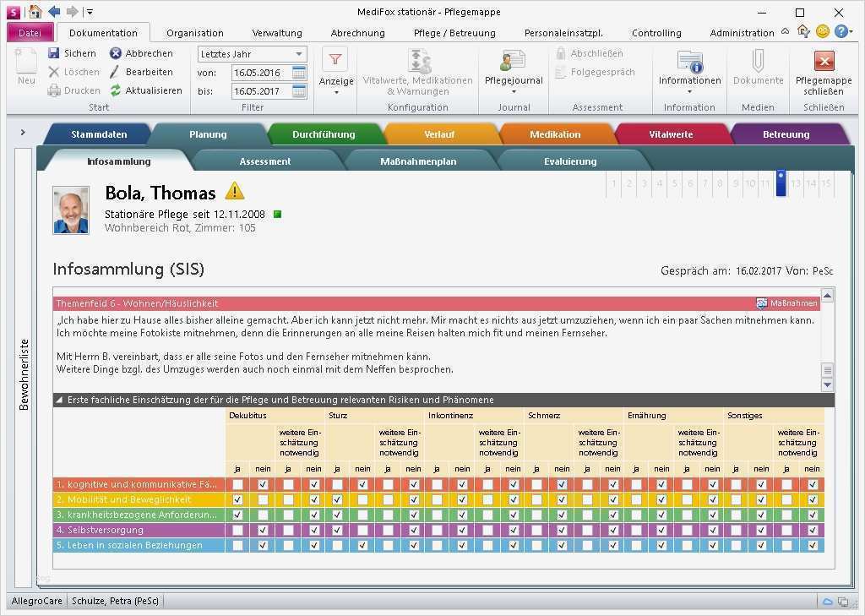This screenshot has width=865, height=616.
Task: Click the Pflegemappe schließen red icon
Action: (x=824, y=61)
